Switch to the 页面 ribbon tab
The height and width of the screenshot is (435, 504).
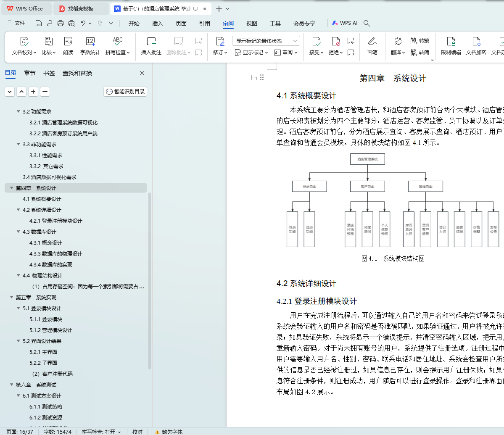181,24
